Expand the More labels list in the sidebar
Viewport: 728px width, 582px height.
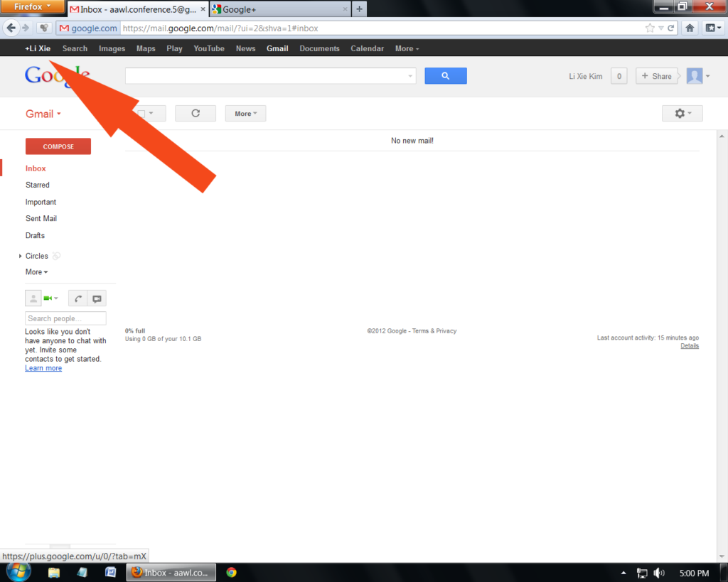(x=37, y=272)
